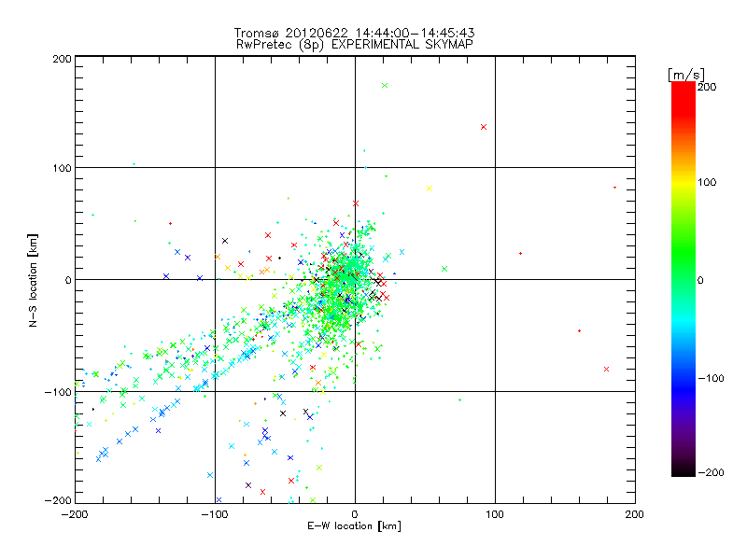Click the 'E-W location [km]' axis label

[x=354, y=526]
